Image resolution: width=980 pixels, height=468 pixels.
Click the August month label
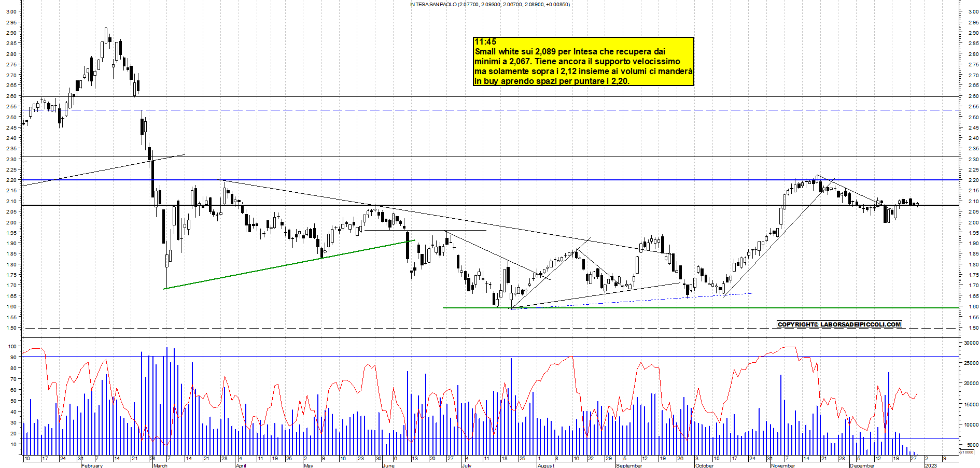point(545,465)
